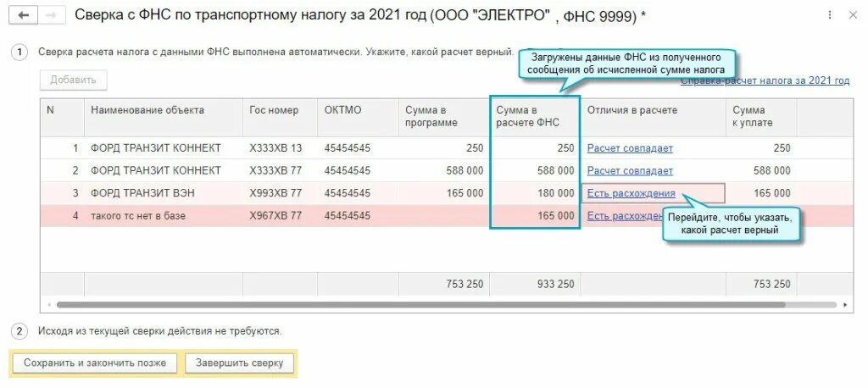Click the 165 000 amount-to-pay cell

click(x=761, y=194)
